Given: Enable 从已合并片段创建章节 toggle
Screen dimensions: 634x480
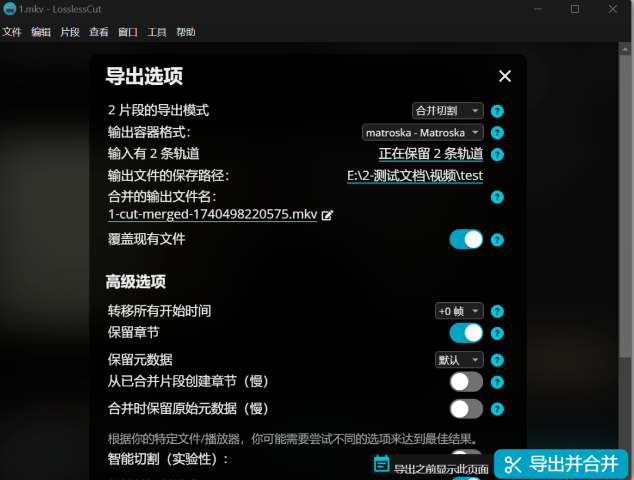Looking at the screenshot, I should pyautogui.click(x=466, y=381).
